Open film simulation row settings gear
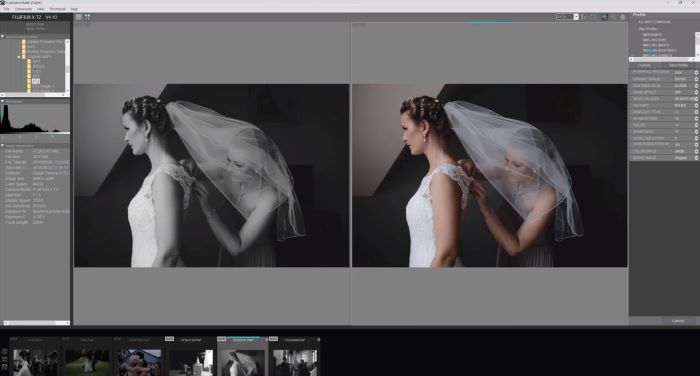Screen dimensions: 700x376 click(696, 86)
